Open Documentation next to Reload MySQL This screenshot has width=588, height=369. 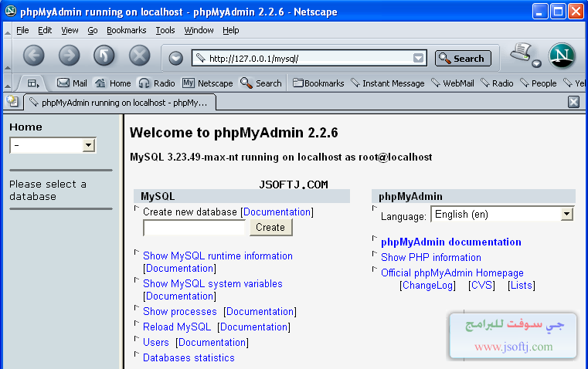pos(254,327)
